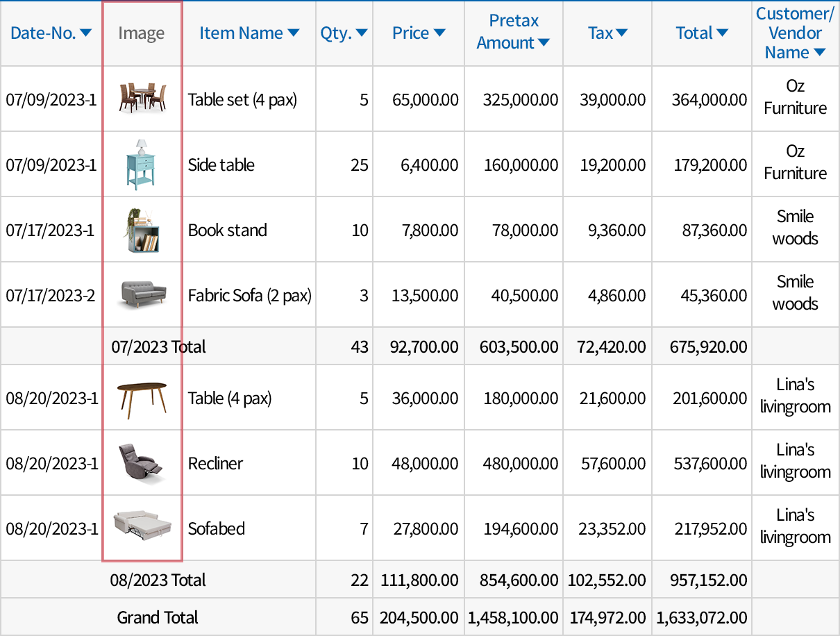Select the fabric sofa image
Screen dimensions: 840x636
142,294
